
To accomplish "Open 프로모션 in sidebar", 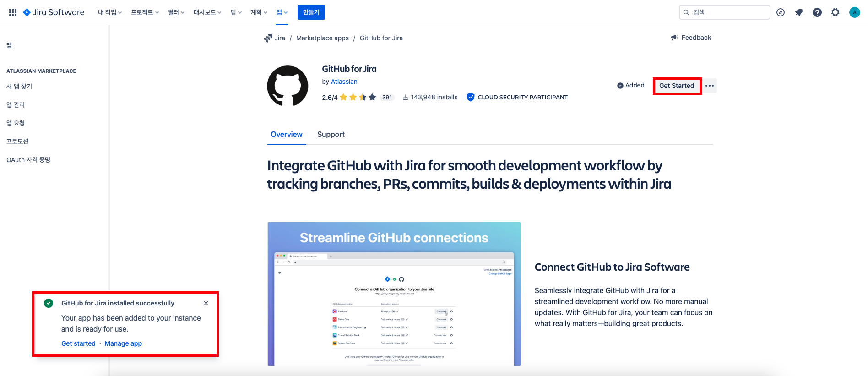I will tap(17, 141).
